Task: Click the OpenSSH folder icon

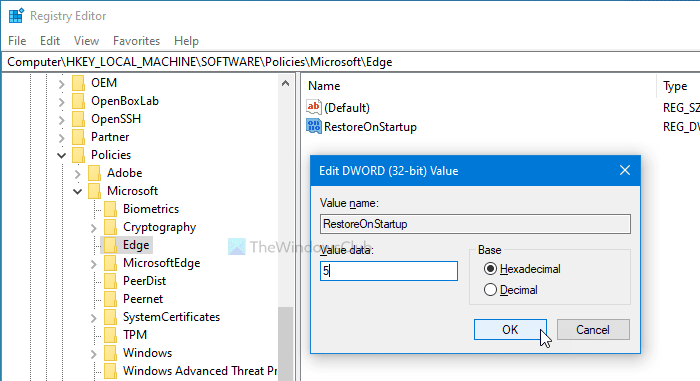Action: pyautogui.click(x=79, y=119)
